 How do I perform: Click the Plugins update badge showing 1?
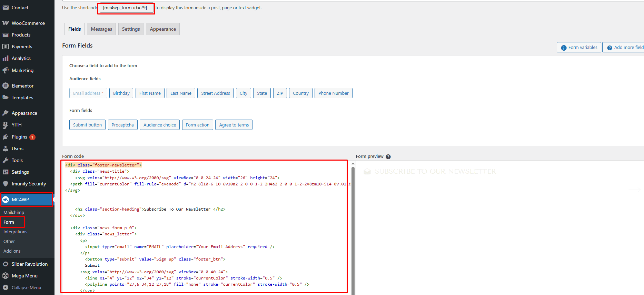point(32,137)
